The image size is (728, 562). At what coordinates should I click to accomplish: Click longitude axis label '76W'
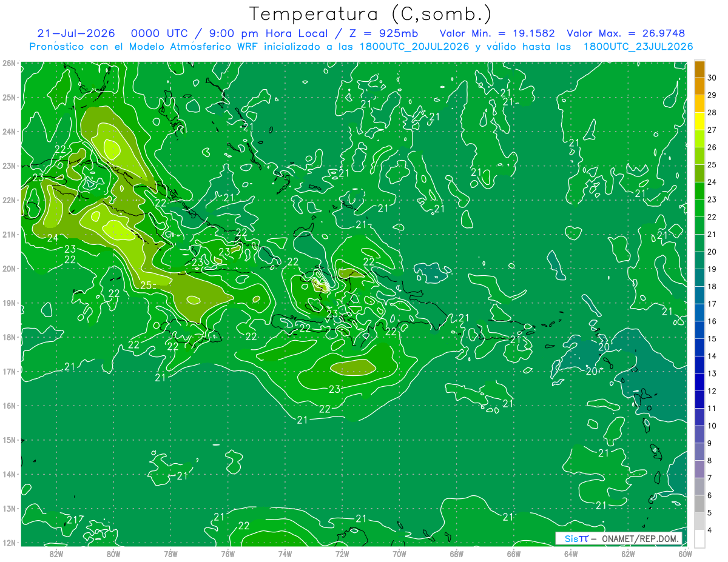(227, 553)
